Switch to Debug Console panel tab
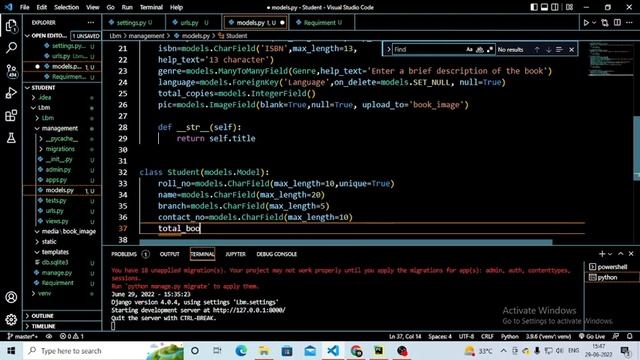The width and height of the screenshot is (640, 360). click(277, 254)
